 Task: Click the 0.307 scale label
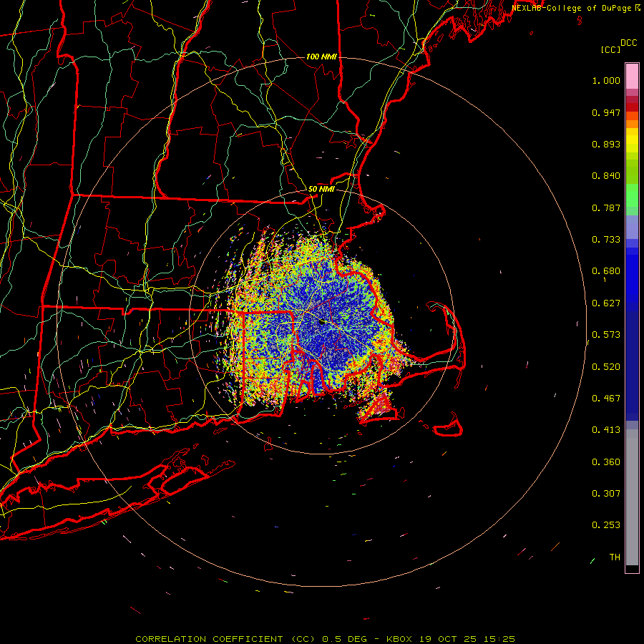(606, 494)
